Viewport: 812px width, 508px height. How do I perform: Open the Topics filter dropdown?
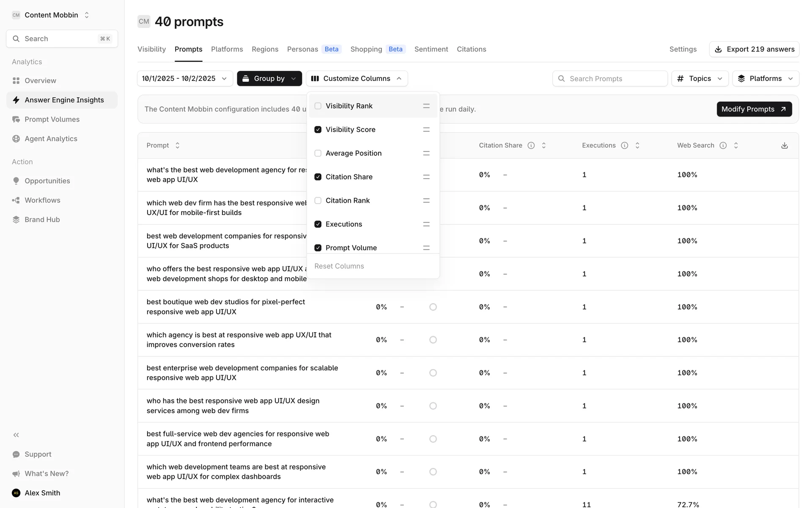tap(700, 79)
